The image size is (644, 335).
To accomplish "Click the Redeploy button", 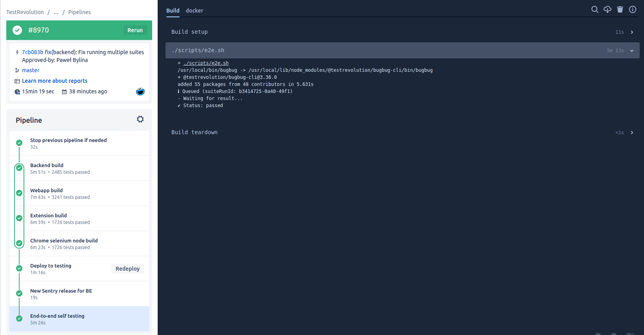I will tap(127, 269).
